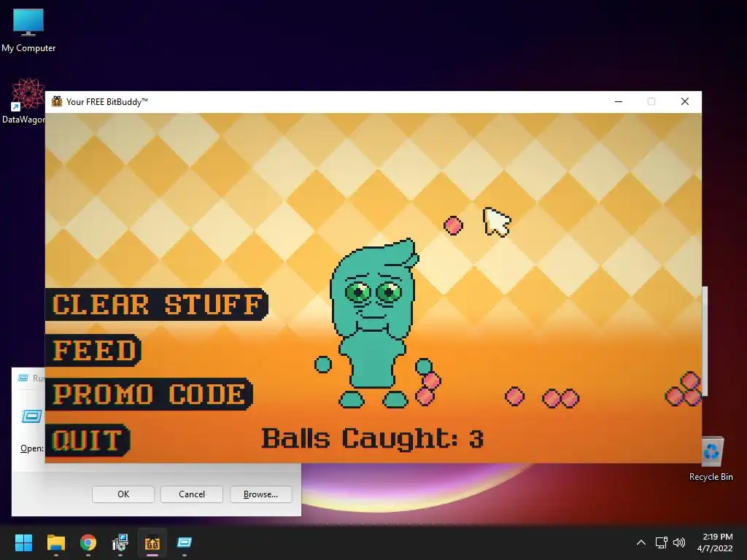Select the Run dialog taskbar icon

click(x=185, y=542)
